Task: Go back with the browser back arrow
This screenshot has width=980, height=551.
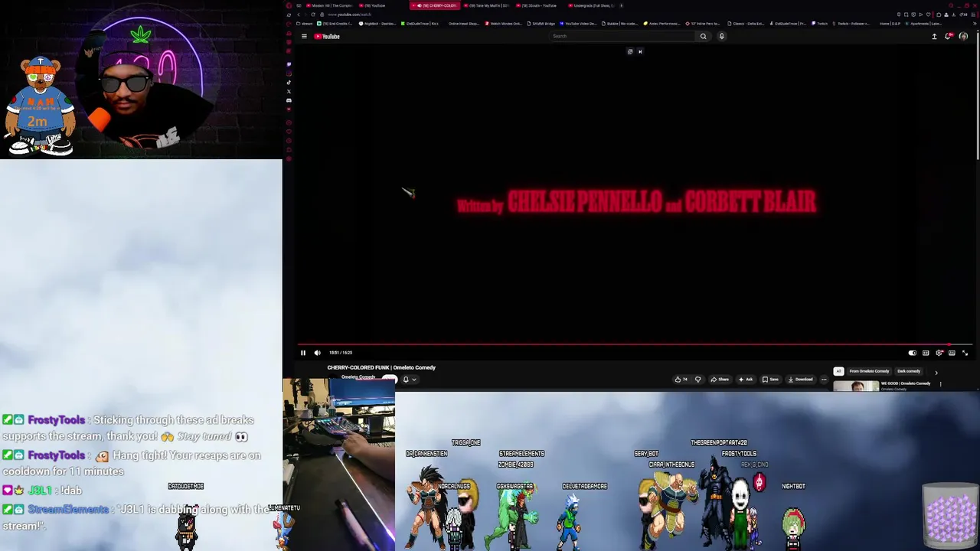Action: [299, 15]
